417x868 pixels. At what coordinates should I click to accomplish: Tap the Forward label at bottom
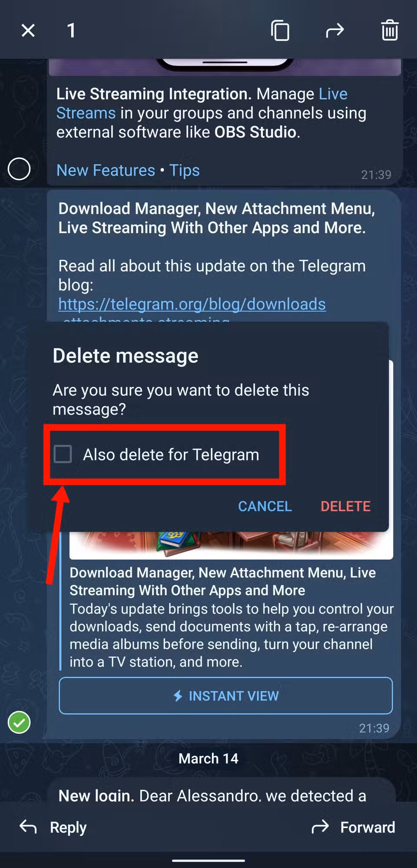367,827
